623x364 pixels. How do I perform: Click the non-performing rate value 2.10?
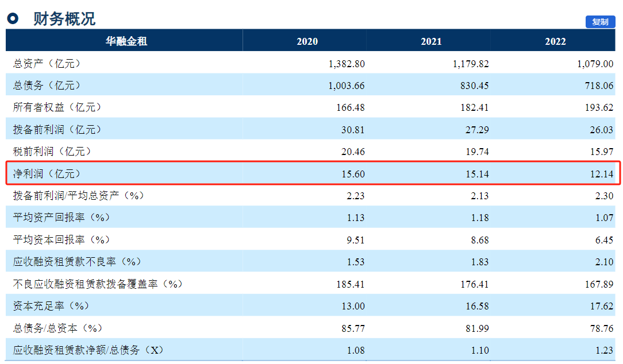(605, 262)
